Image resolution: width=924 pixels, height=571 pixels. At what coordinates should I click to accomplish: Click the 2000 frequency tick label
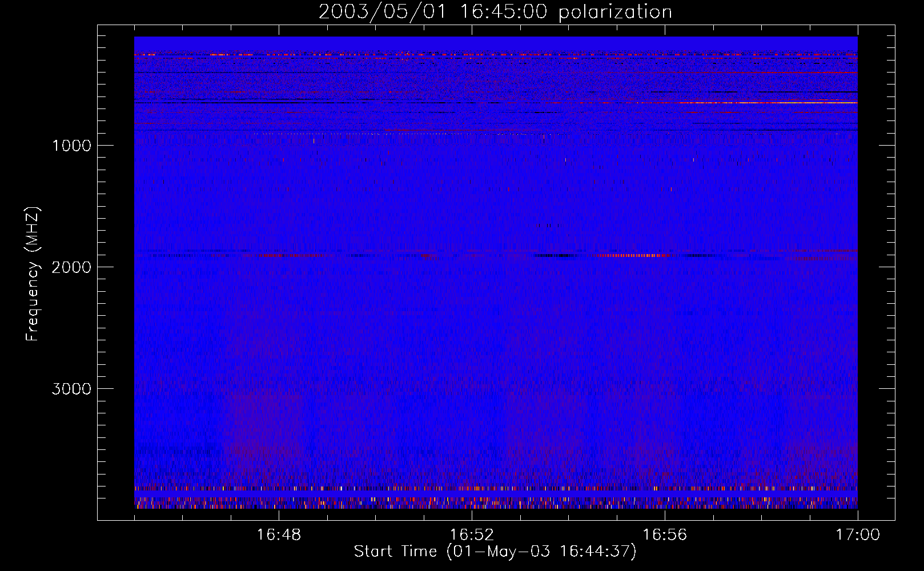pos(71,267)
